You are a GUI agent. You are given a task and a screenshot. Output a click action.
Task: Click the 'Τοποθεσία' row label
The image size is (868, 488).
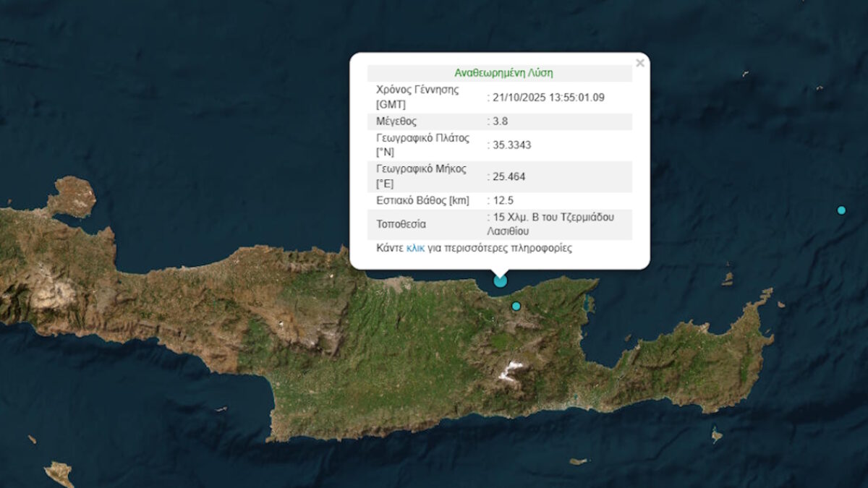[401, 224]
